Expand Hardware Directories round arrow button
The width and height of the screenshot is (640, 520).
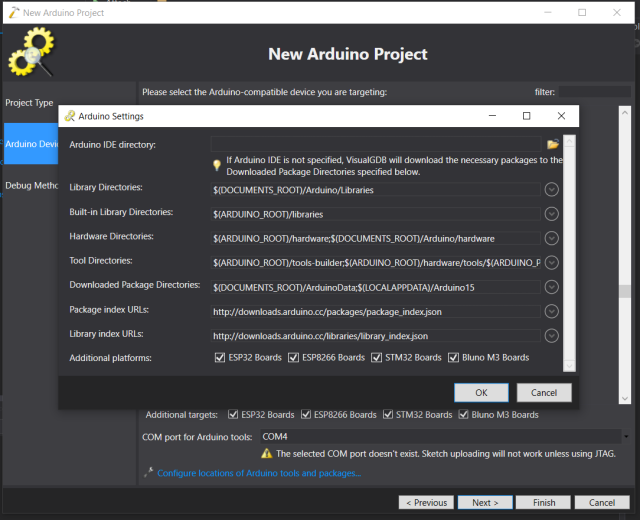click(551, 238)
